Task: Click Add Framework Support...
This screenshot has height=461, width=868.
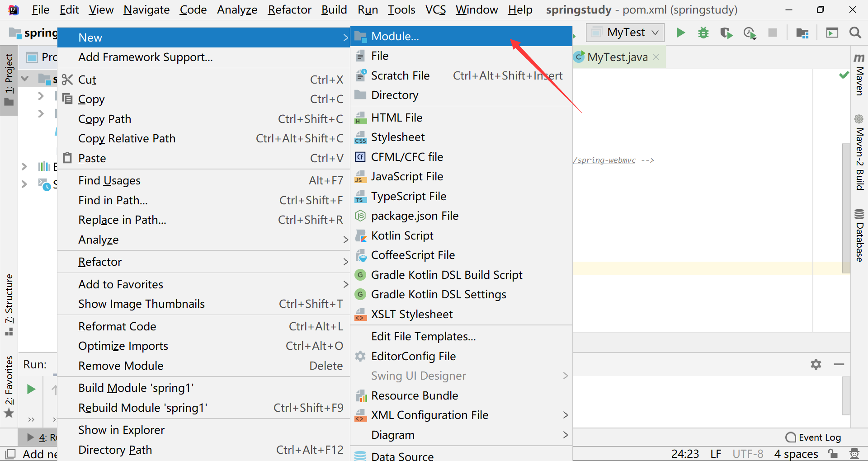Action: click(203, 57)
